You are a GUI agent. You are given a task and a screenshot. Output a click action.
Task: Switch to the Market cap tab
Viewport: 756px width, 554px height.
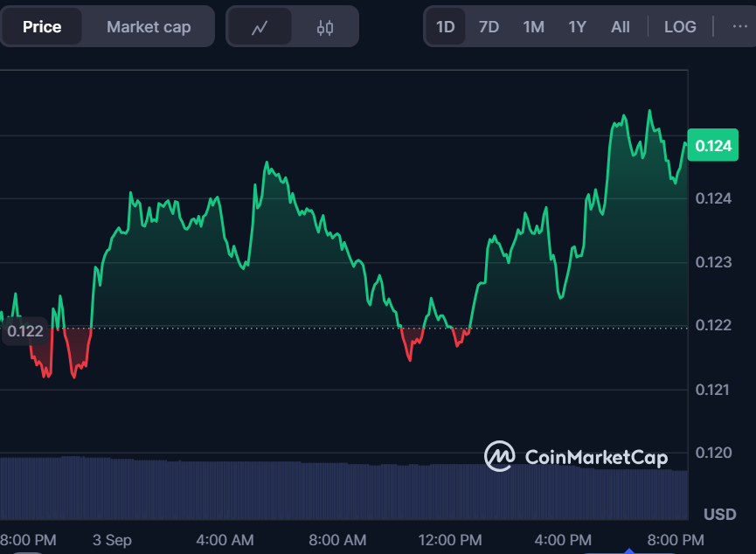pos(149,27)
